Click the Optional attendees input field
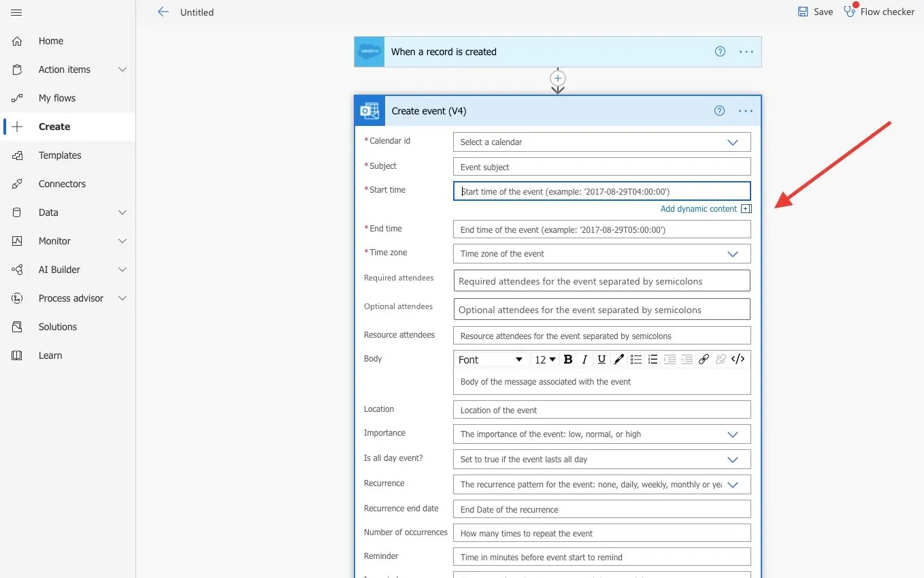924x578 pixels. (602, 309)
